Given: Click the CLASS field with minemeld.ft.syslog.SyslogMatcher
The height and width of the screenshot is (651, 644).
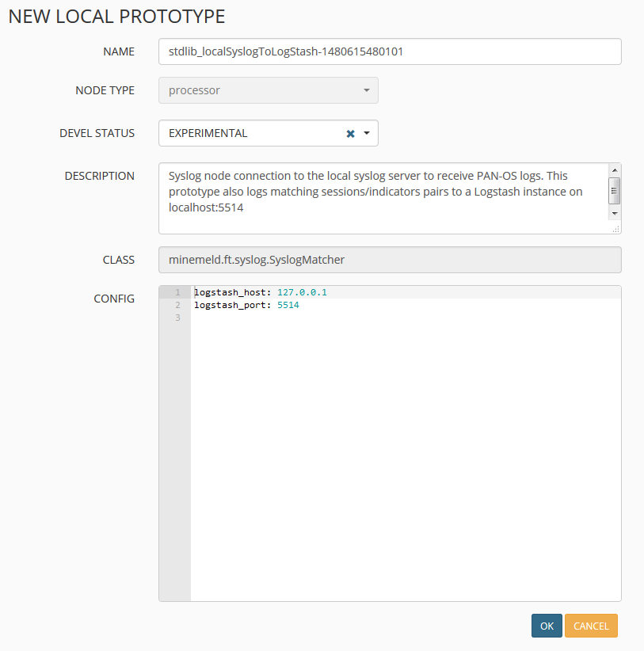Looking at the screenshot, I should [x=390, y=259].
